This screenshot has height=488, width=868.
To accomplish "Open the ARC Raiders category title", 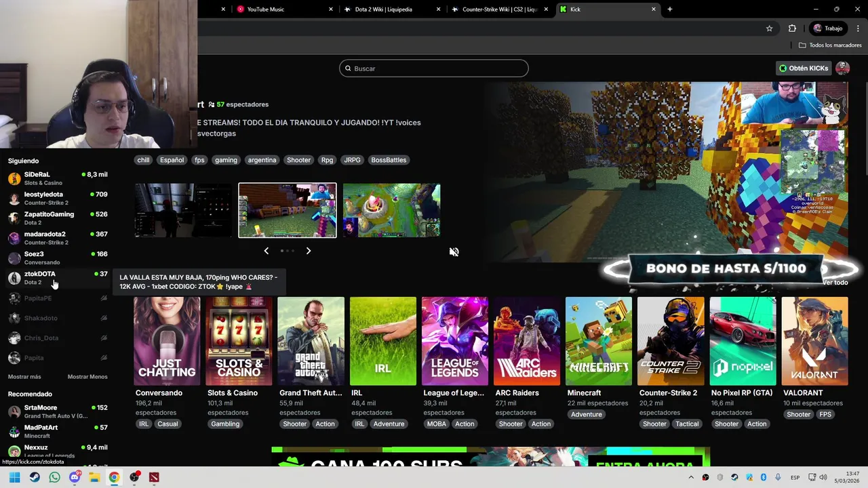I will click(517, 392).
